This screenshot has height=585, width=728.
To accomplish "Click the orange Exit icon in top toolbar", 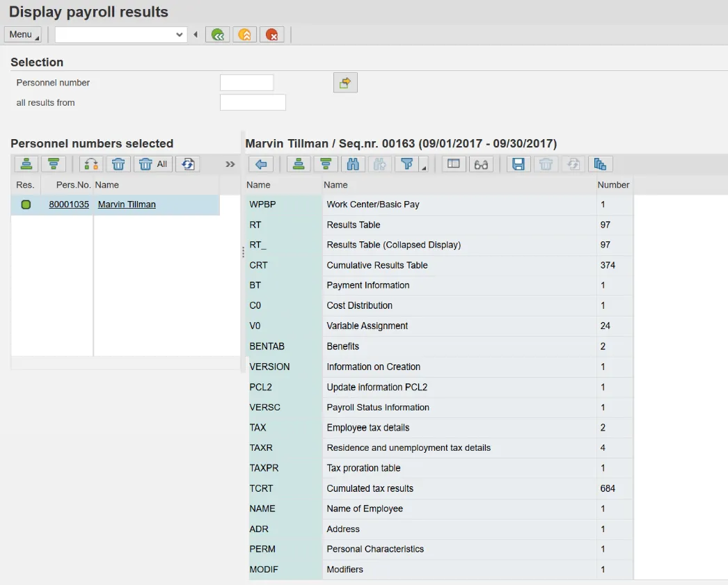I will 245,35.
